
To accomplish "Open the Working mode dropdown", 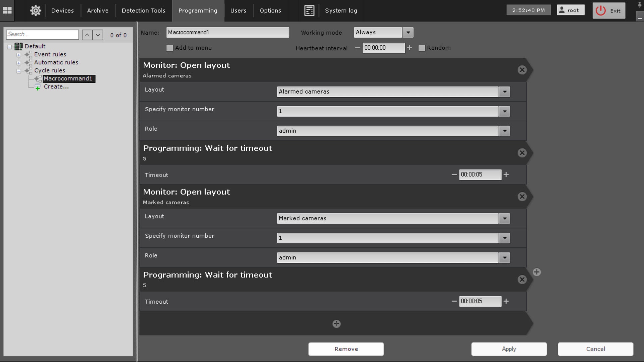I will [408, 33].
